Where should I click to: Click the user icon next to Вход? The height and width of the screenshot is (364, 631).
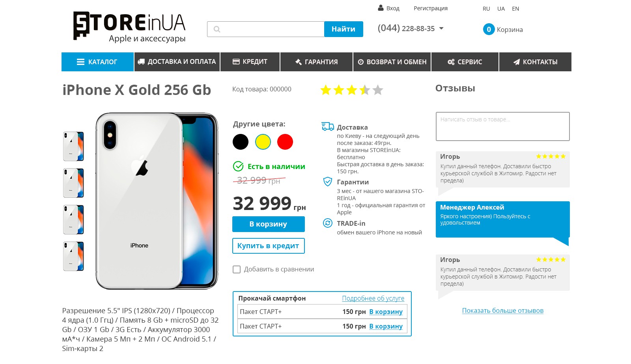coord(381,8)
